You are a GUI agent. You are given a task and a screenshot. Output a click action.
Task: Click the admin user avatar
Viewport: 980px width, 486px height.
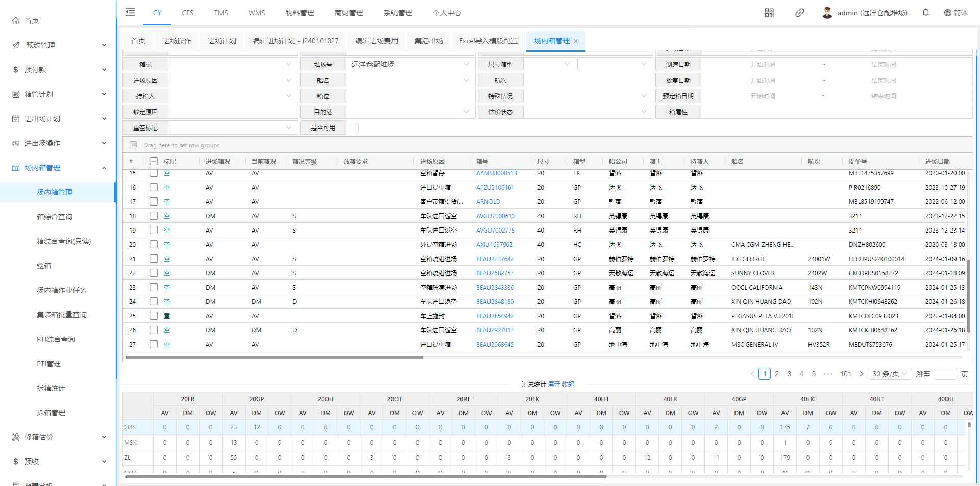tap(827, 13)
